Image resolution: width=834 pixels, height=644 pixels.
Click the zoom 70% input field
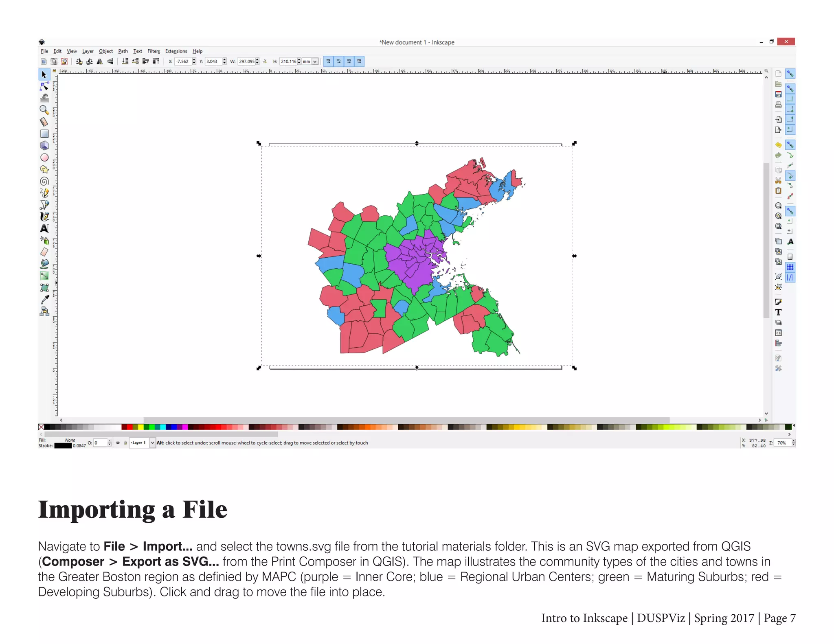(x=783, y=443)
